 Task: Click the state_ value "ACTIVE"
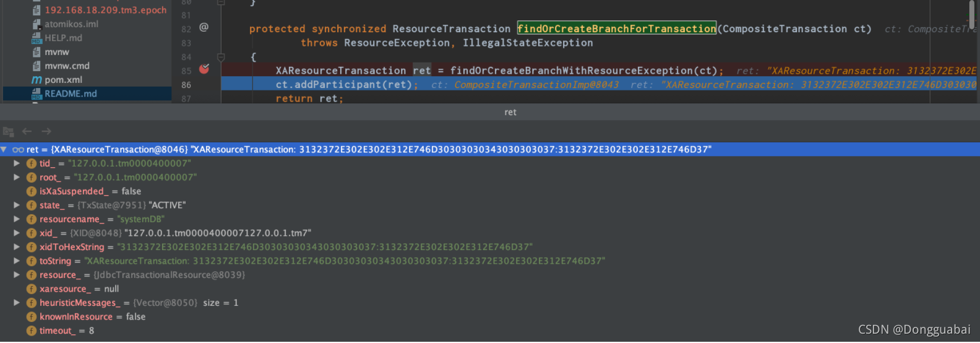167,206
